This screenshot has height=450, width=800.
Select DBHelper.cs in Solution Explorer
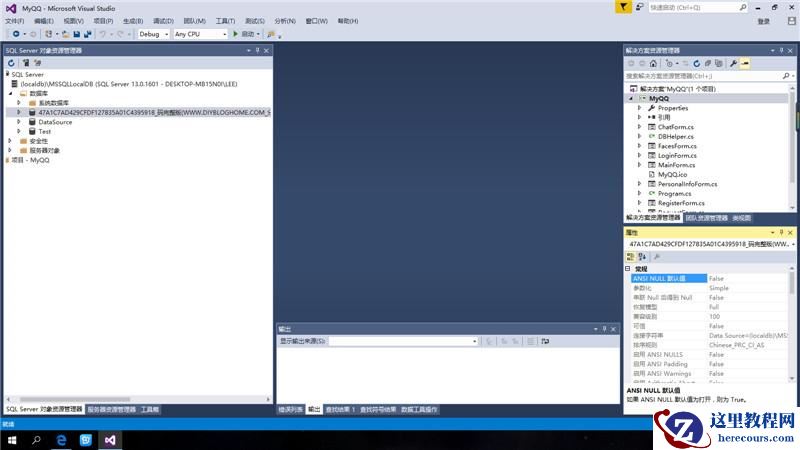click(676, 137)
